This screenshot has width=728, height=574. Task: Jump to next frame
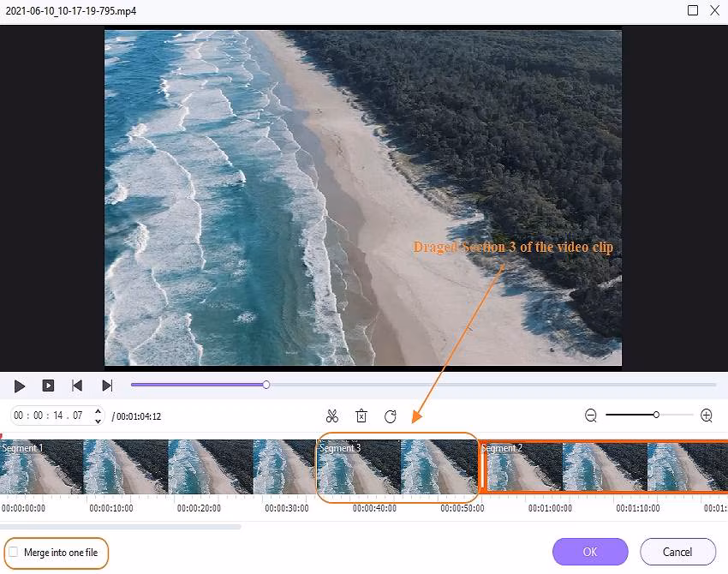point(107,386)
